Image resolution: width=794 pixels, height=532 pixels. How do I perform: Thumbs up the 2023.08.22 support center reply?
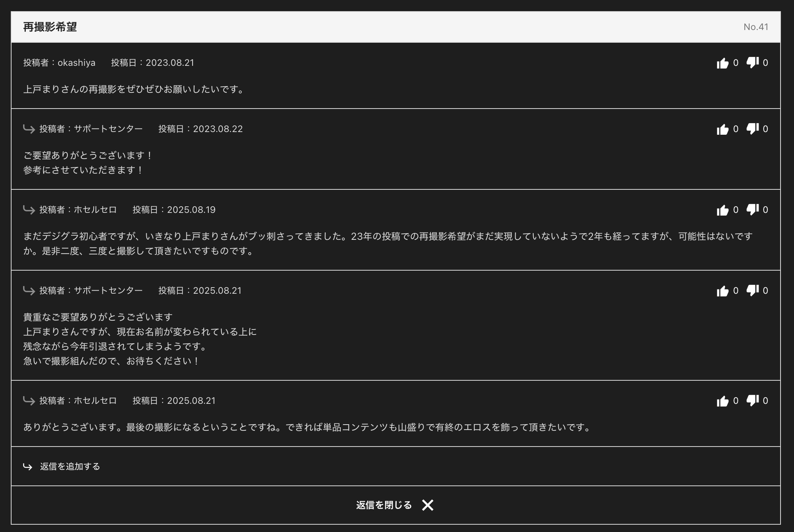722,129
